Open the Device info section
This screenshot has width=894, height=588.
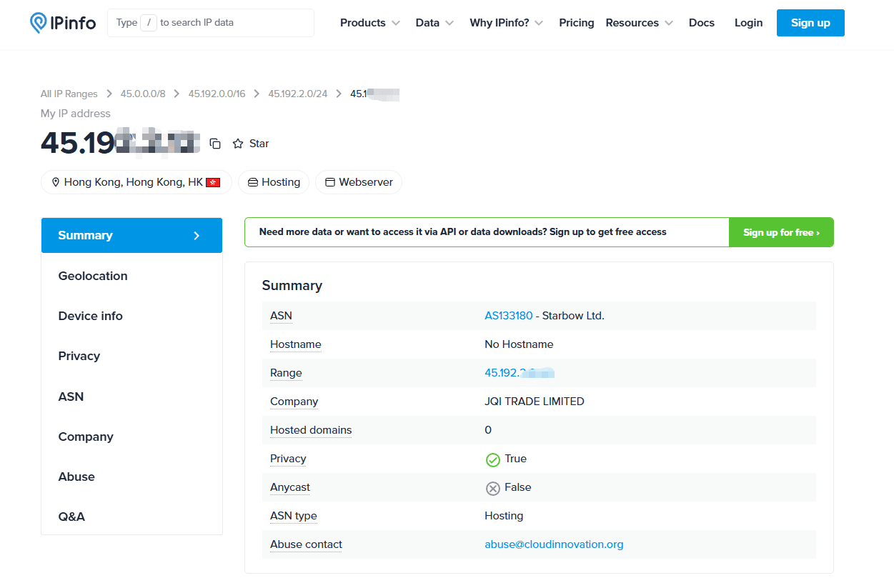131,316
